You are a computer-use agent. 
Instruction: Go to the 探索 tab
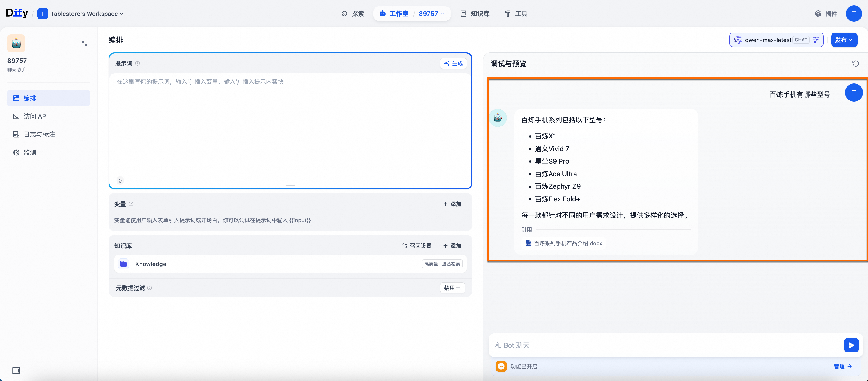pyautogui.click(x=353, y=14)
